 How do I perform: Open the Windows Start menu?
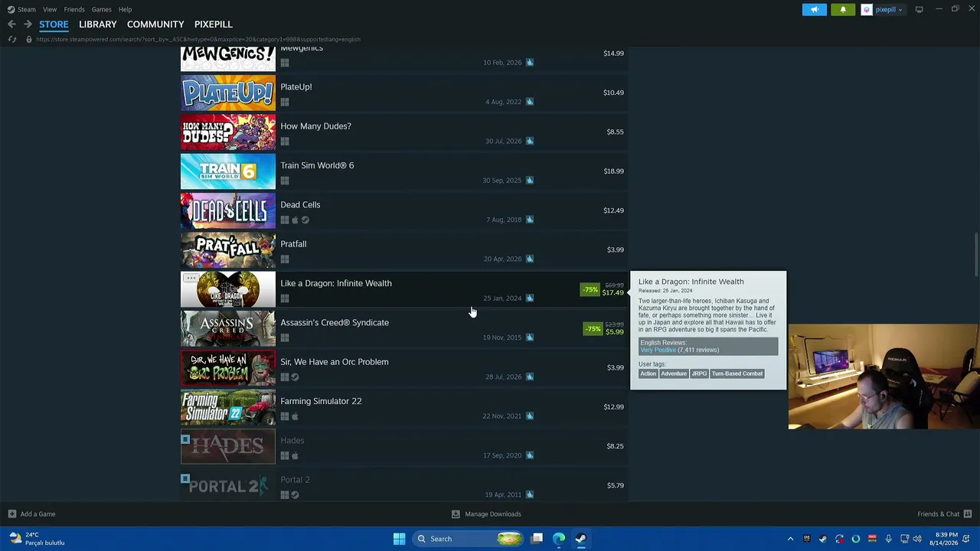pyautogui.click(x=399, y=539)
